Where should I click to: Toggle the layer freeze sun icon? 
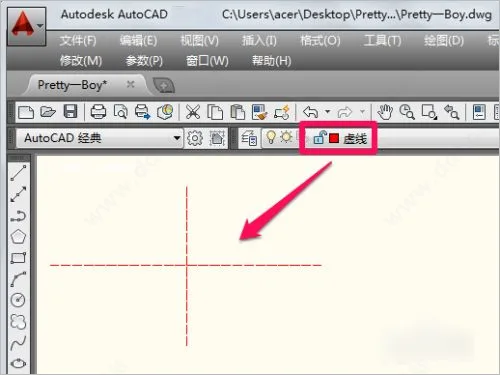286,137
